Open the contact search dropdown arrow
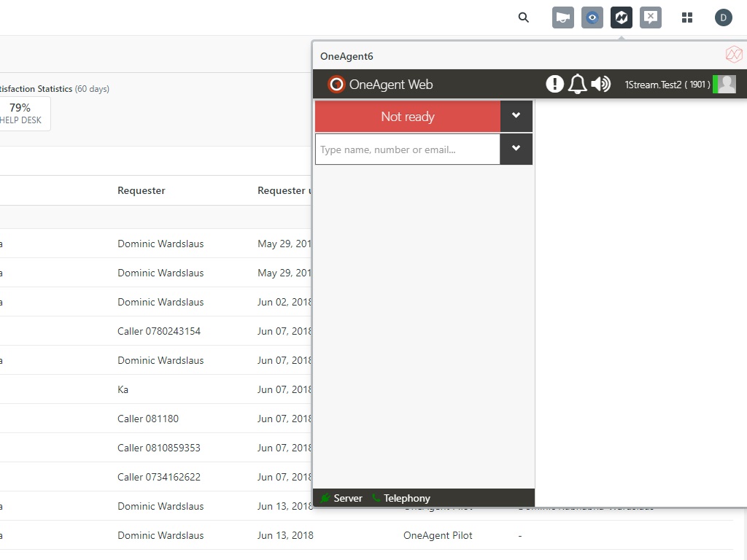Screen dimensions: 747x560 [516, 149]
